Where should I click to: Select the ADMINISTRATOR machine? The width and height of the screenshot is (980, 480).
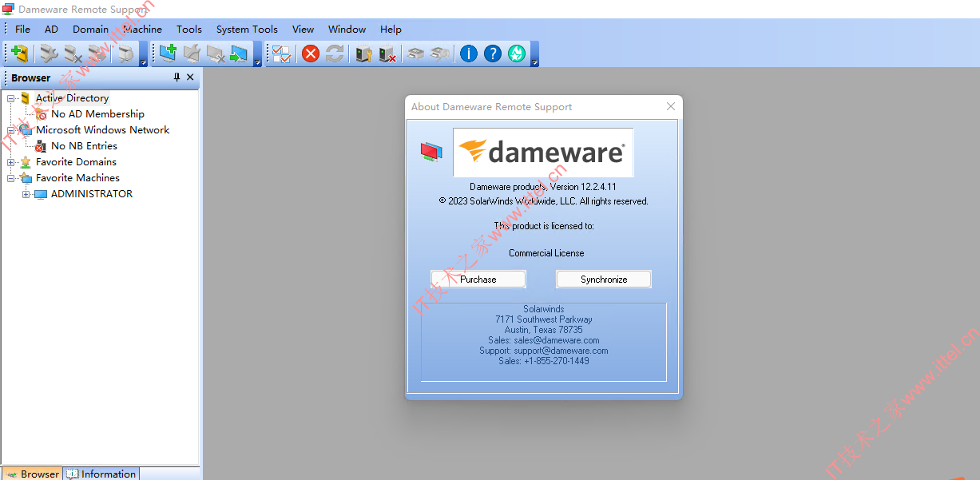(x=92, y=194)
